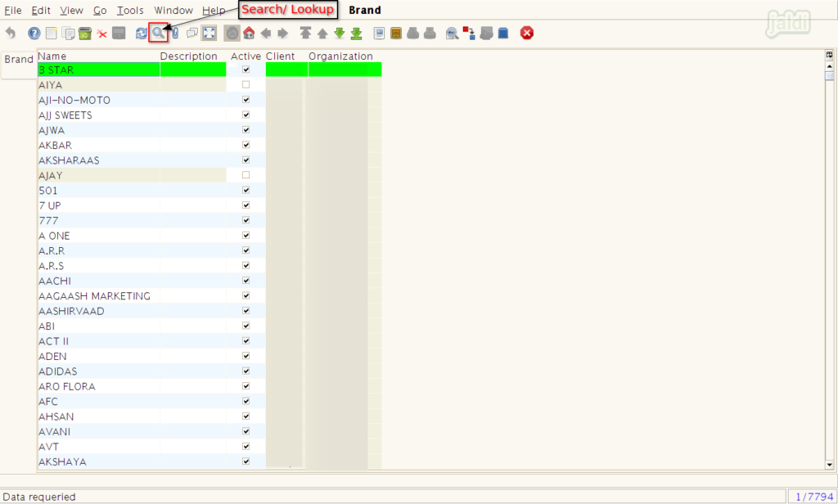
Task: Click the Refresh/Requery toolbar icon
Action: (x=141, y=34)
